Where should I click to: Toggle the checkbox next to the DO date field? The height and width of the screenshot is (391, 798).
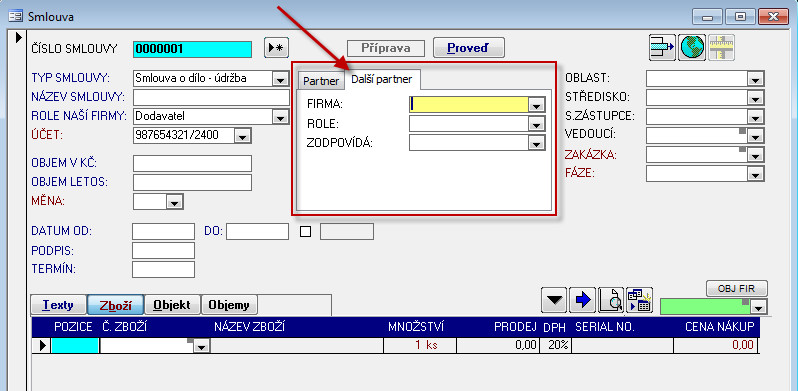pos(305,232)
